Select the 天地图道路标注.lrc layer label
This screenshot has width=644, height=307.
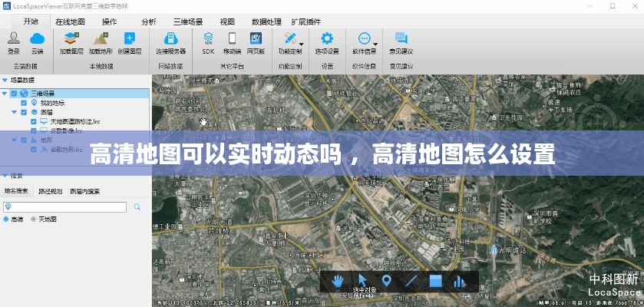point(75,121)
